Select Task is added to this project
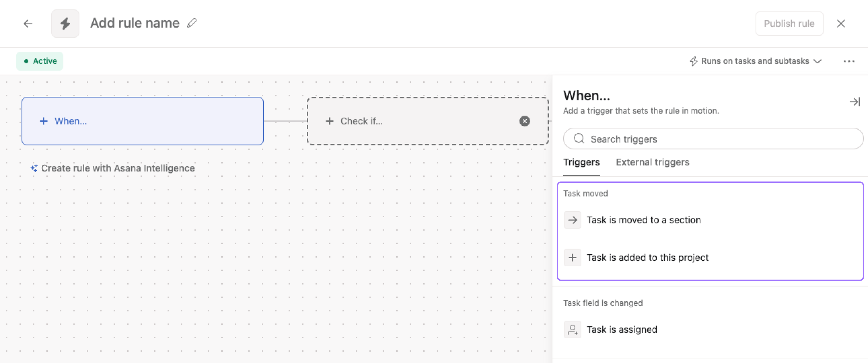The width and height of the screenshot is (868, 363). 647,258
